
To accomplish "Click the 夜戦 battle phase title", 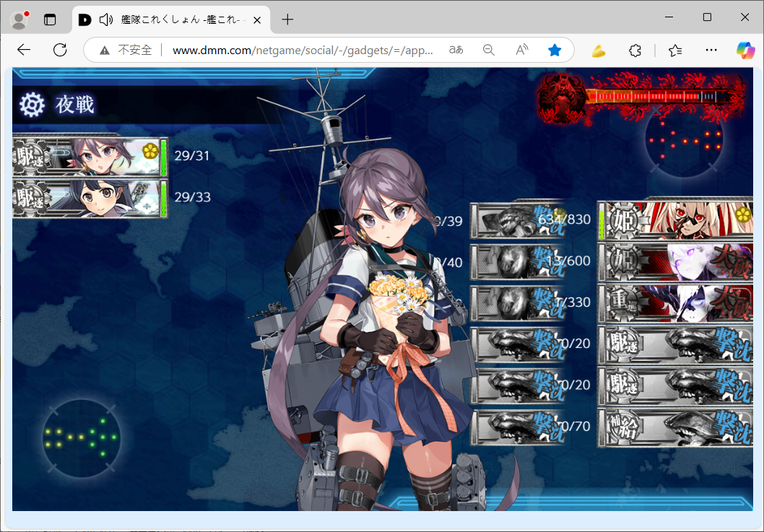I will coord(74,105).
